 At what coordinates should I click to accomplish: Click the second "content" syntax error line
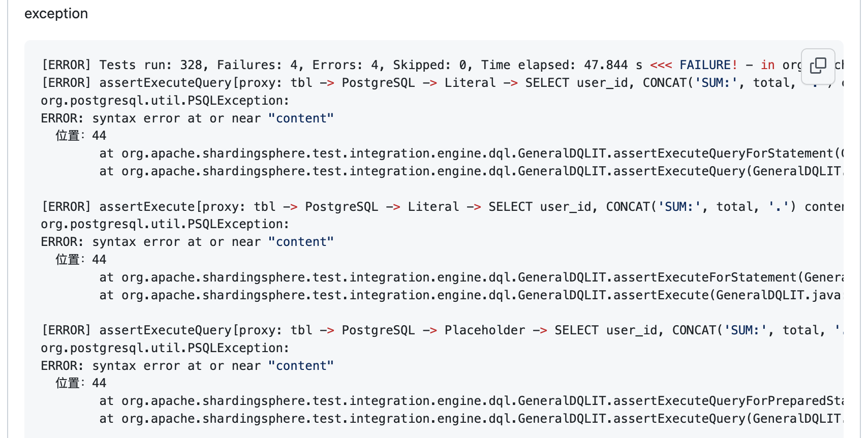tap(187, 242)
